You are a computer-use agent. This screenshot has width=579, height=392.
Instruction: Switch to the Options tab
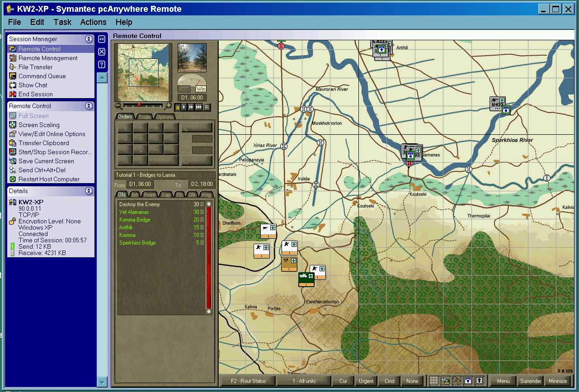tap(165, 117)
